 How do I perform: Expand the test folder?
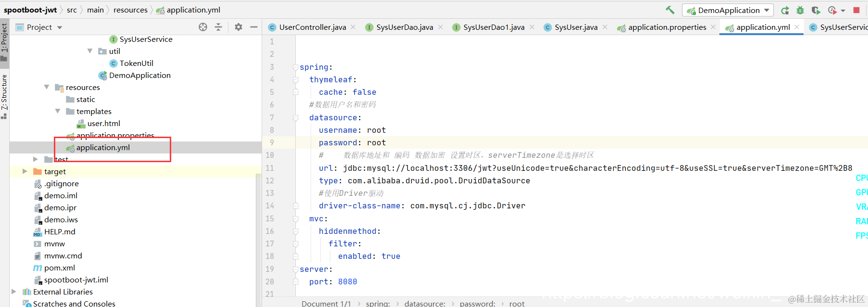(35, 159)
